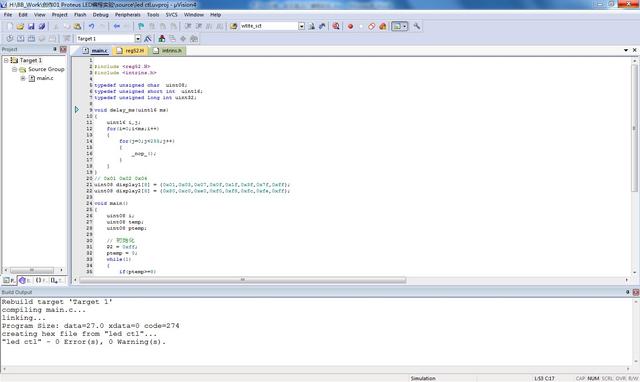This screenshot has width=640, height=382.
Task: Start the debug session magnifier icon
Action: pyautogui.click(x=336, y=26)
